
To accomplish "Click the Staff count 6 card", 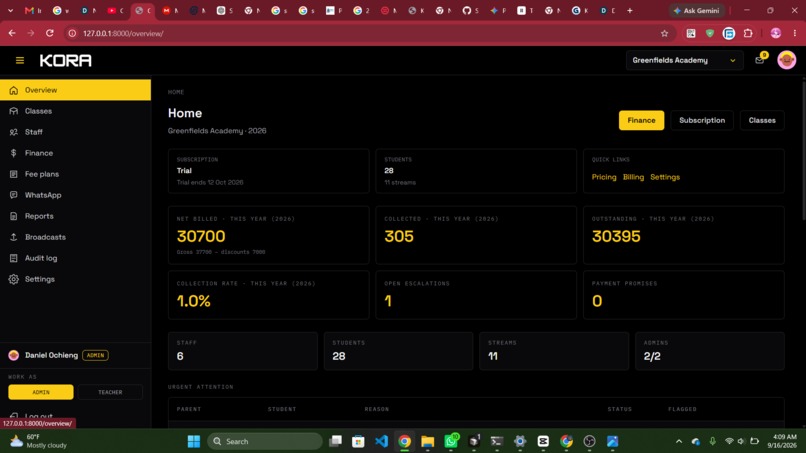I will pyautogui.click(x=243, y=351).
